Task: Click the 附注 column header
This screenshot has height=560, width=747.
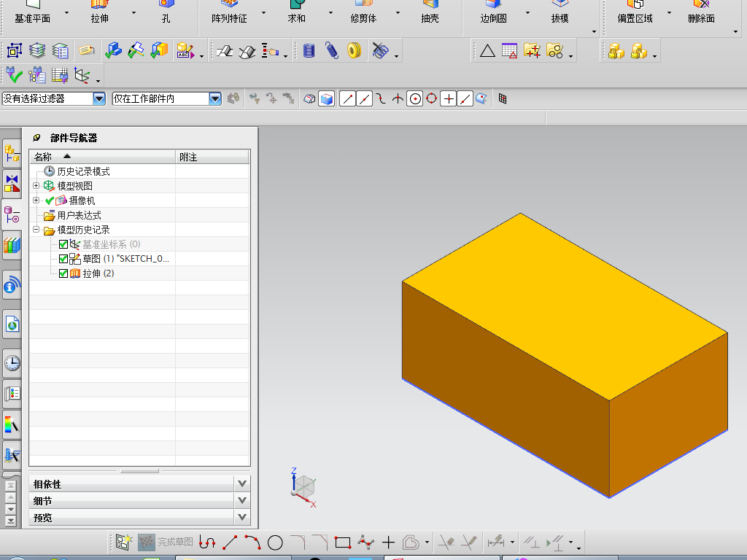Action: point(212,157)
